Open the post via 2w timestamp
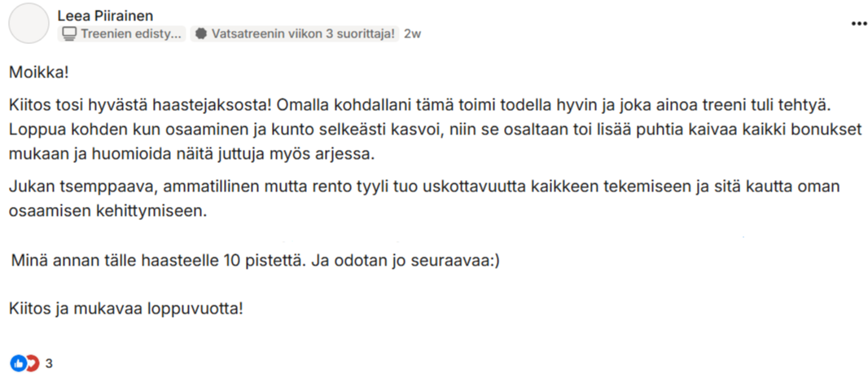Image resolution: width=868 pixels, height=382 pixels. point(412,33)
